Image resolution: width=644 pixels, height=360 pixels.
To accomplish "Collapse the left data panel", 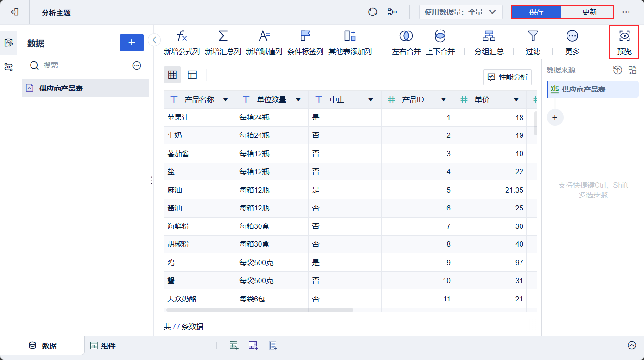I will point(154,40).
